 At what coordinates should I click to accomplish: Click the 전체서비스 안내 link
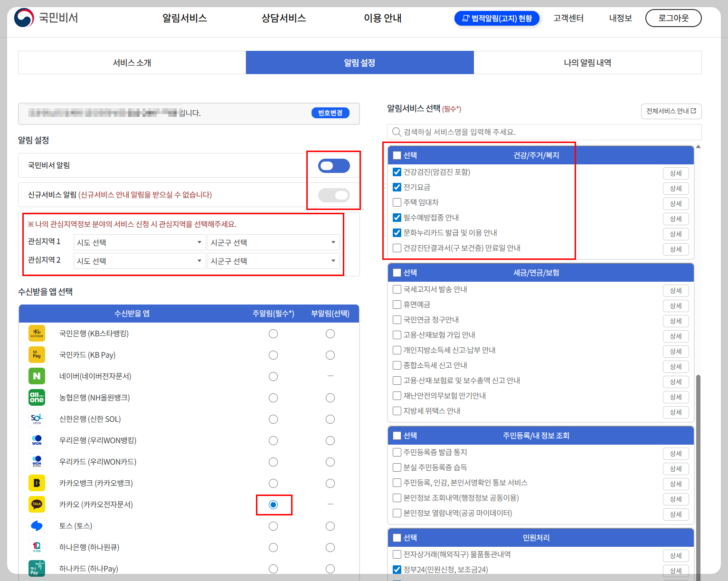(671, 111)
